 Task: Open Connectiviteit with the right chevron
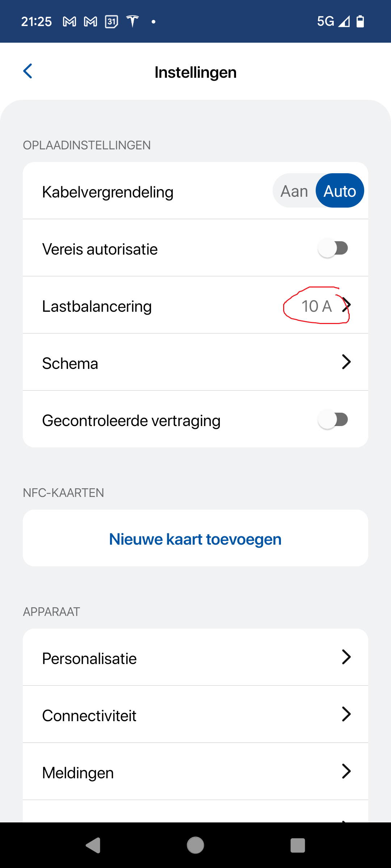[x=346, y=714]
